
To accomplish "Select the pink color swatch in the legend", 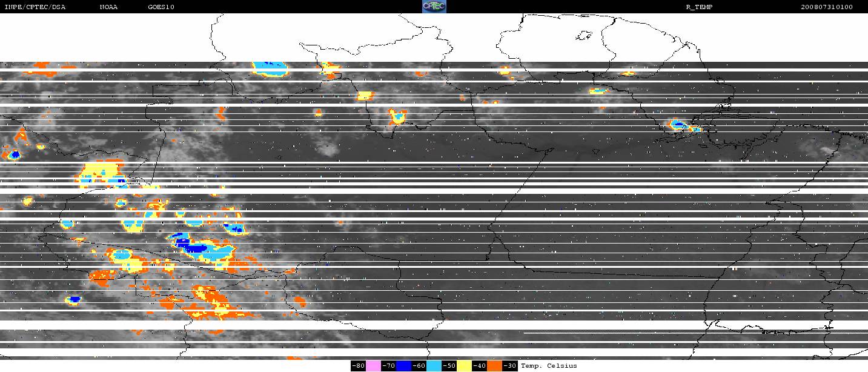I will [373, 366].
